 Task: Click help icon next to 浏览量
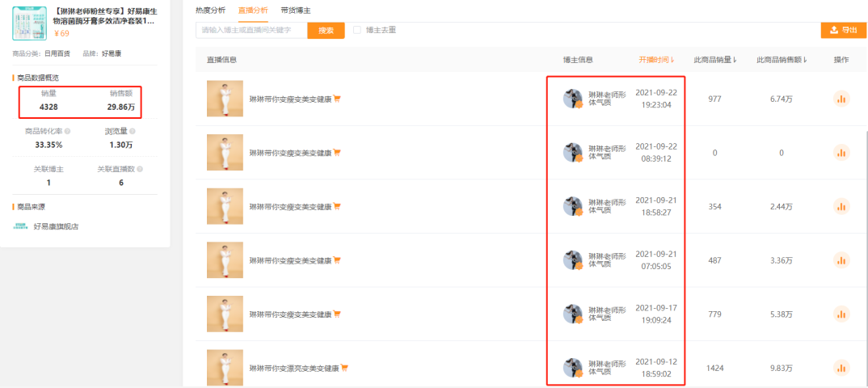tap(132, 132)
